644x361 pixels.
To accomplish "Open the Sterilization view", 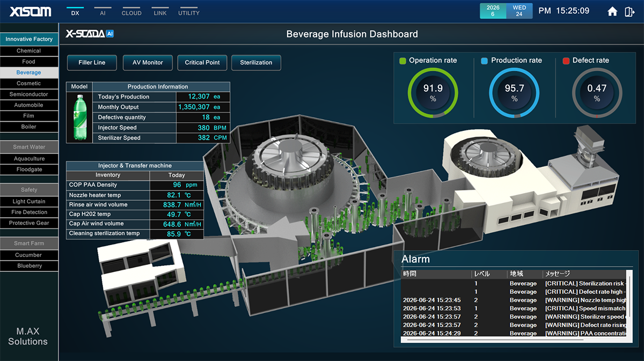I will click(x=256, y=63).
